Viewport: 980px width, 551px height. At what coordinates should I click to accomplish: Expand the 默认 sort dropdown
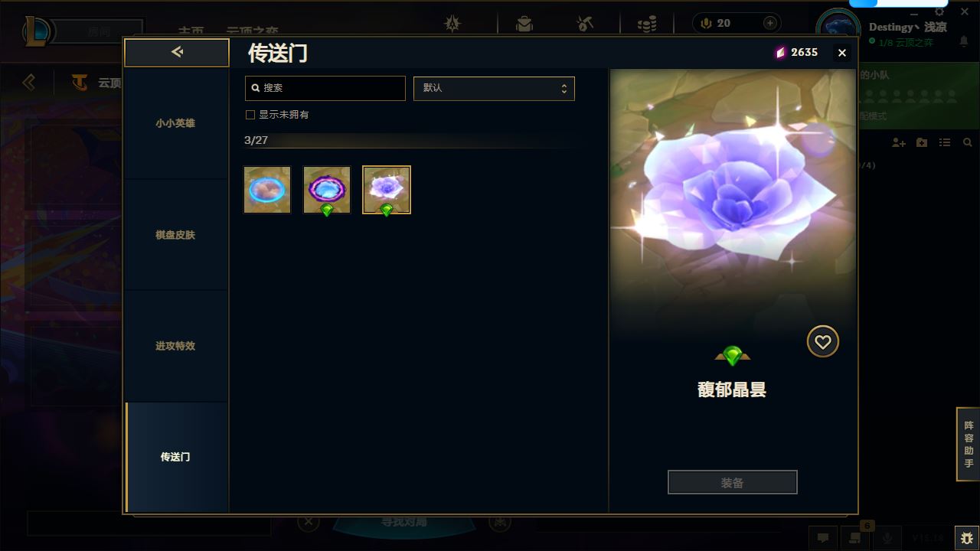(494, 88)
